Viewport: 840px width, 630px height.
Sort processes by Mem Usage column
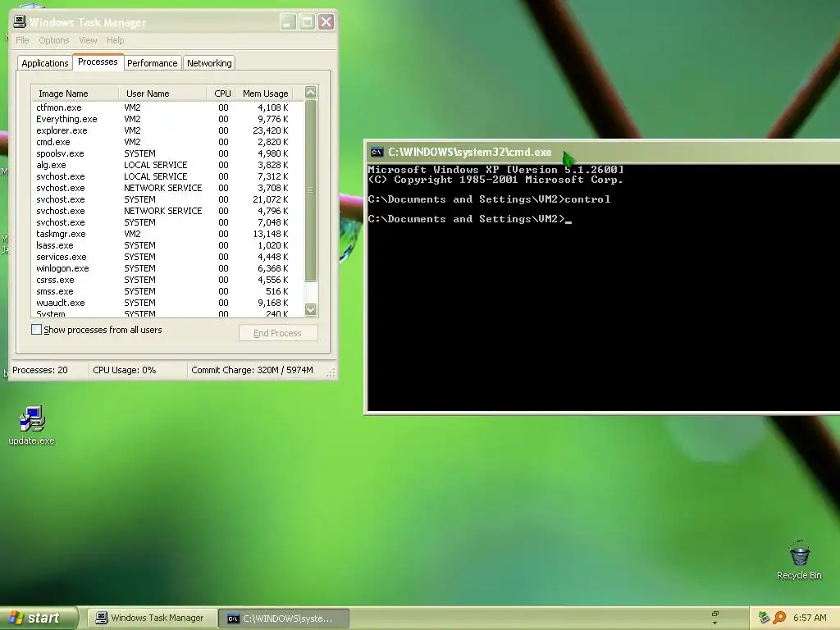tap(265, 94)
